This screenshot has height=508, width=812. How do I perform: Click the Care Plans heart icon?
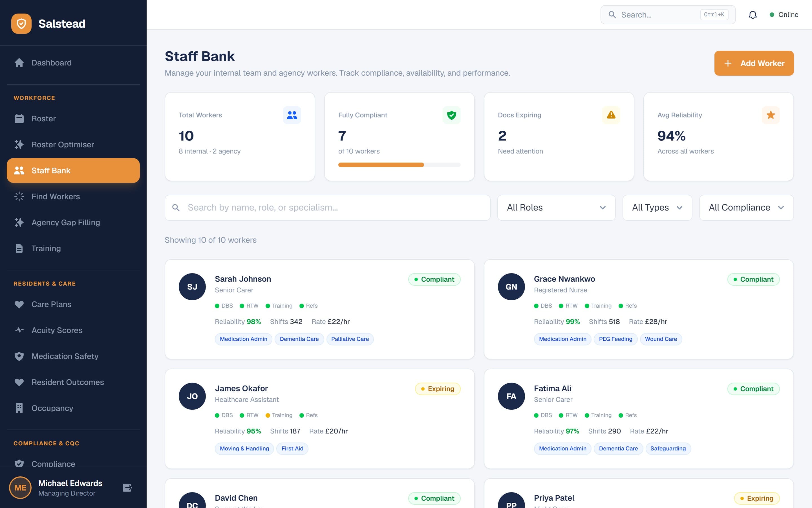(x=19, y=305)
